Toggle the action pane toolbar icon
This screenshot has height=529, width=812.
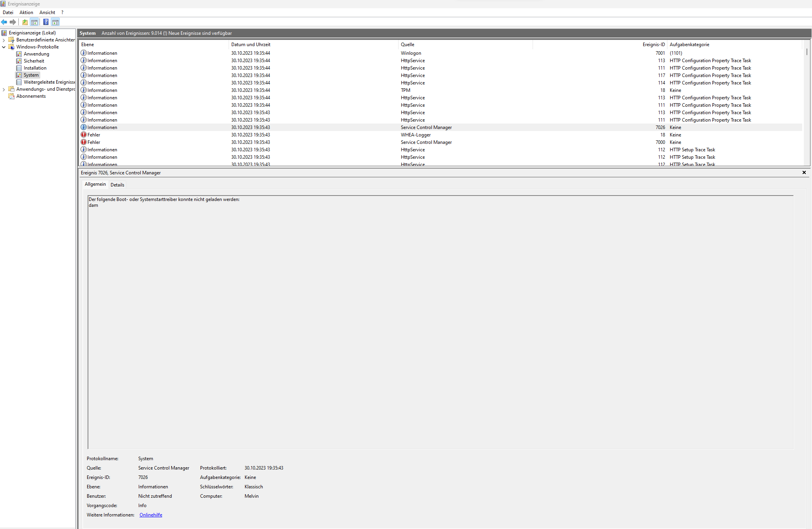55,22
